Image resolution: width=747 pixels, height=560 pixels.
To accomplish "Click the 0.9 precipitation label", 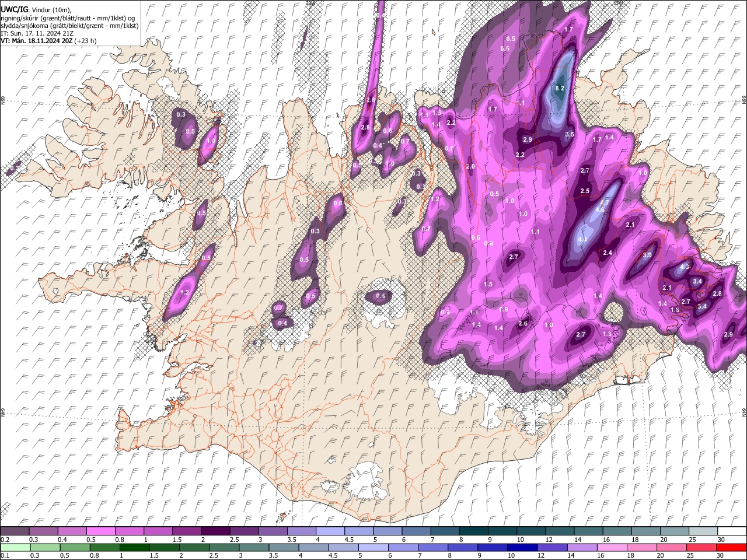I will coord(504,309).
